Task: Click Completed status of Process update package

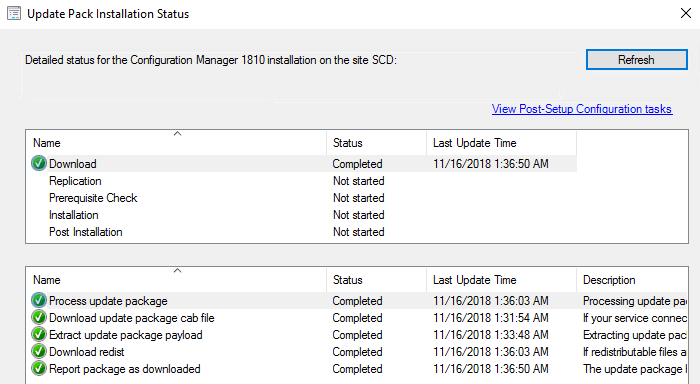Action: 358,301
